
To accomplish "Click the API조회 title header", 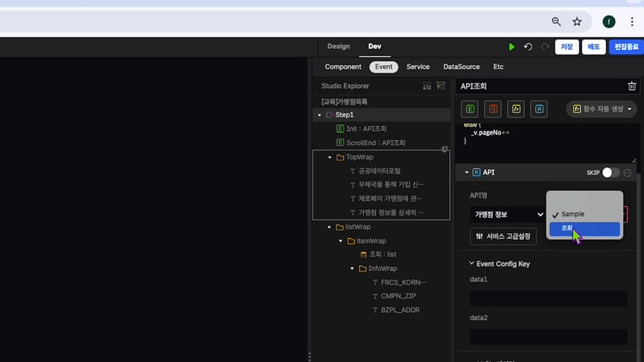I will click(x=473, y=86).
